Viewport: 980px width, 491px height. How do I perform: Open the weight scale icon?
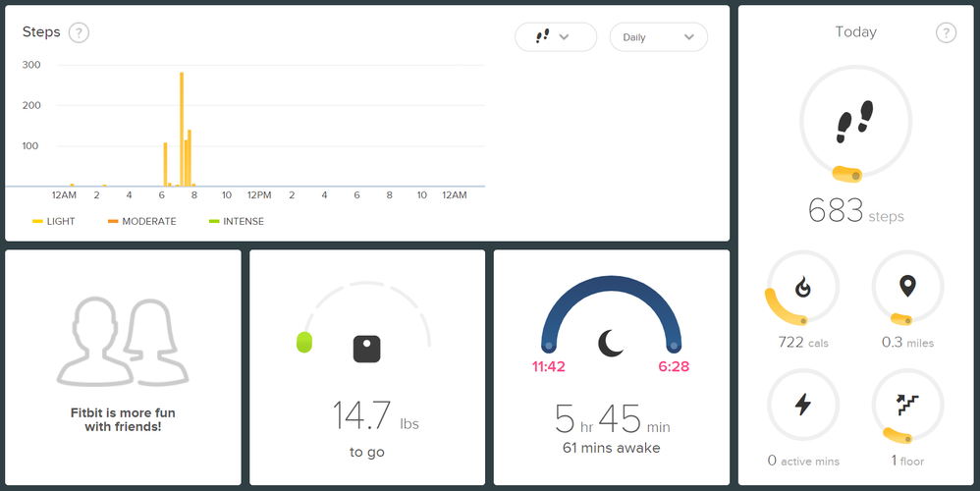367,350
